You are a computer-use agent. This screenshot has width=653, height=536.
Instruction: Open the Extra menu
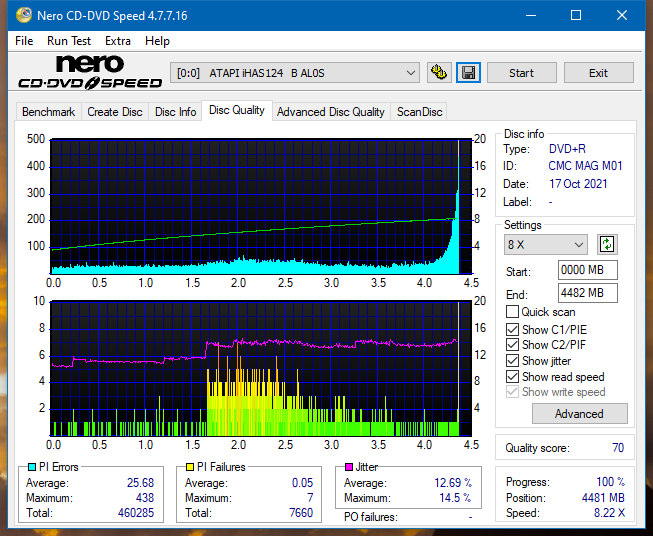(x=118, y=41)
